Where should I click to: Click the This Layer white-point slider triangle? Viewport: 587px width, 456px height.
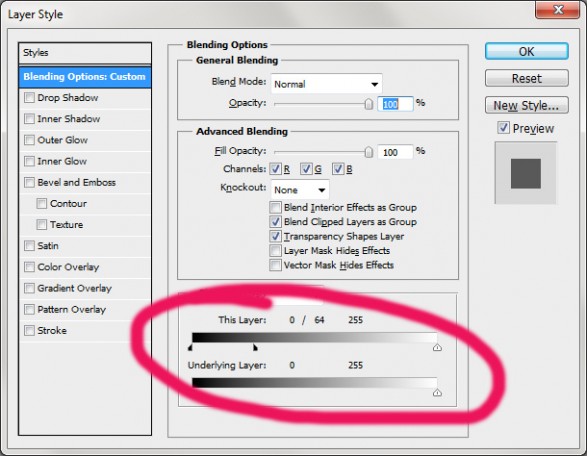[x=437, y=347]
